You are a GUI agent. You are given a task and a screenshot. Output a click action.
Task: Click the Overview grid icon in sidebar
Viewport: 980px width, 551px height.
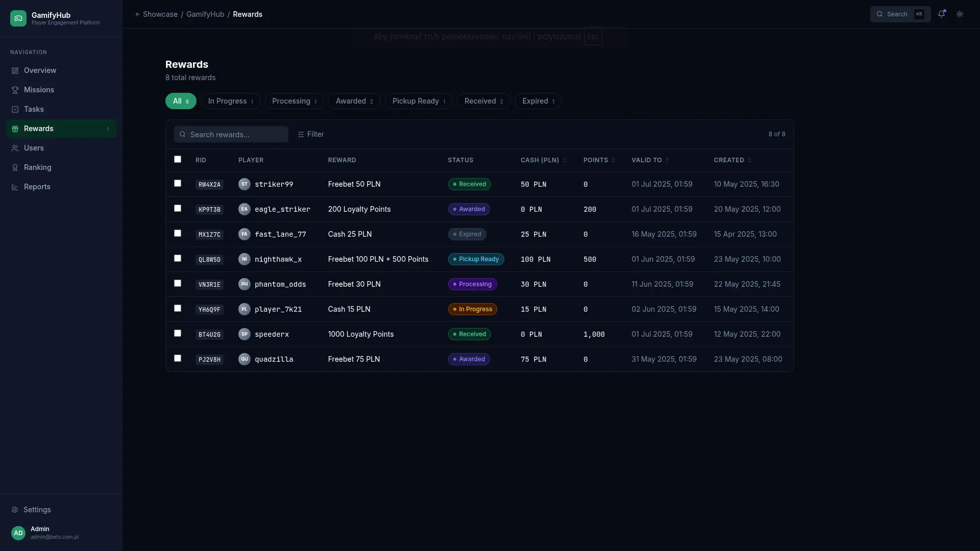(x=15, y=70)
